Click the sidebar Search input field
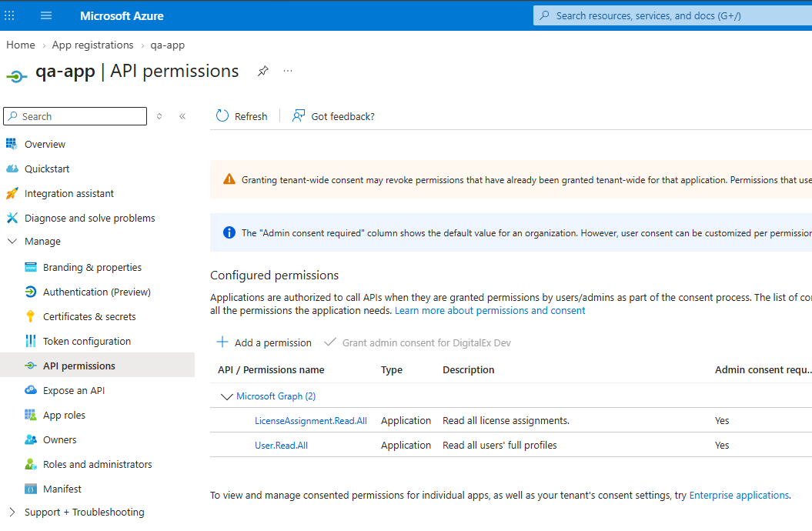The width and height of the screenshot is (812, 531). point(75,116)
